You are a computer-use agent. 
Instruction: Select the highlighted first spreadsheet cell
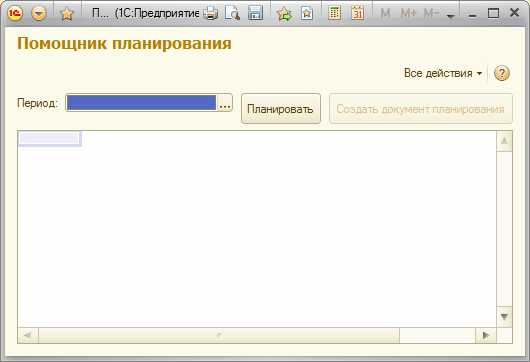tap(49, 139)
